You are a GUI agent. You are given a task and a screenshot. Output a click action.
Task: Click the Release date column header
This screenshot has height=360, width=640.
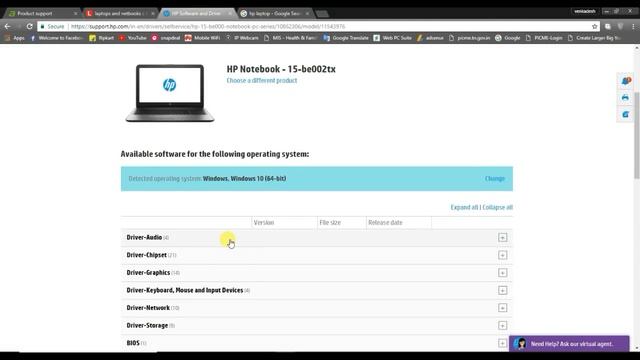[x=385, y=222]
